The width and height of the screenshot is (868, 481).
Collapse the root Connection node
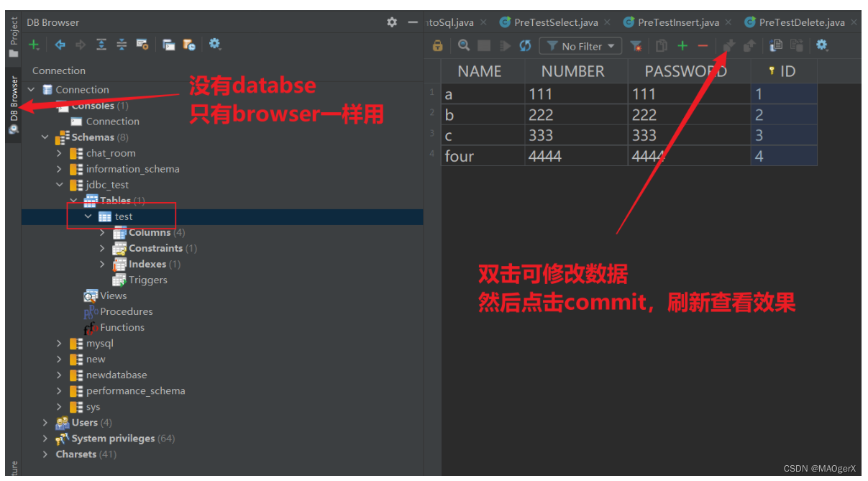pos(31,90)
